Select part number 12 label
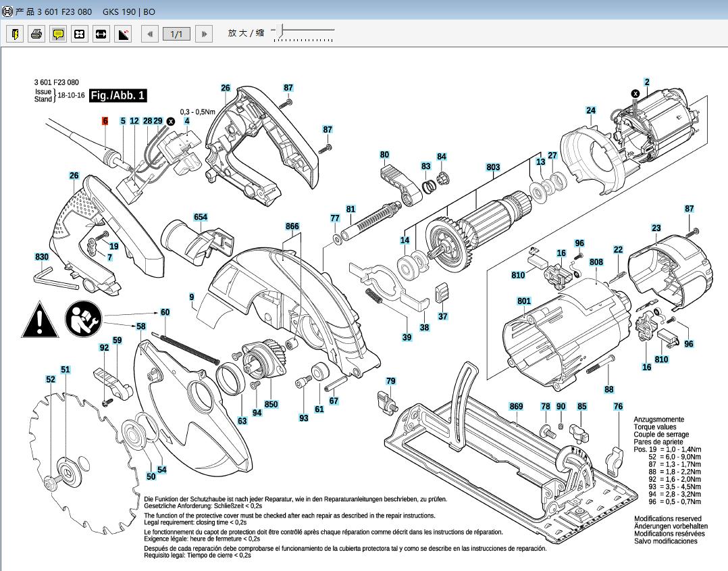Image resolution: width=728 pixels, height=571 pixels. tap(134, 121)
